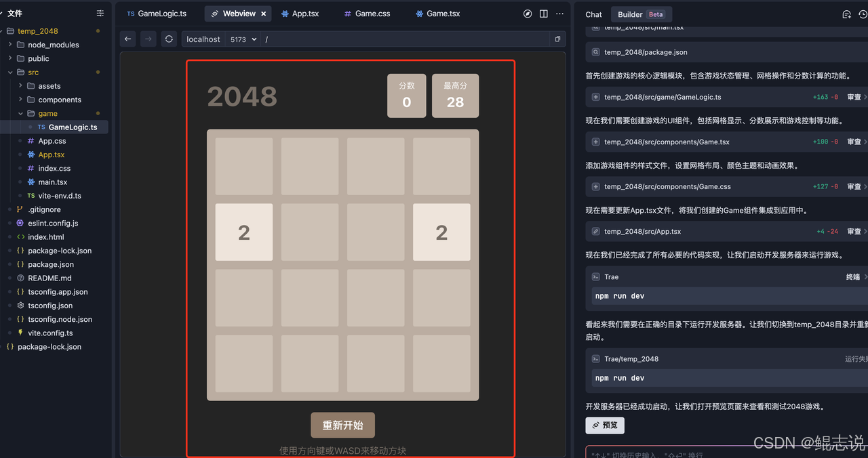Switch to App.tsx editor tab
Screen dimensions: 868x458
[x=300, y=14]
